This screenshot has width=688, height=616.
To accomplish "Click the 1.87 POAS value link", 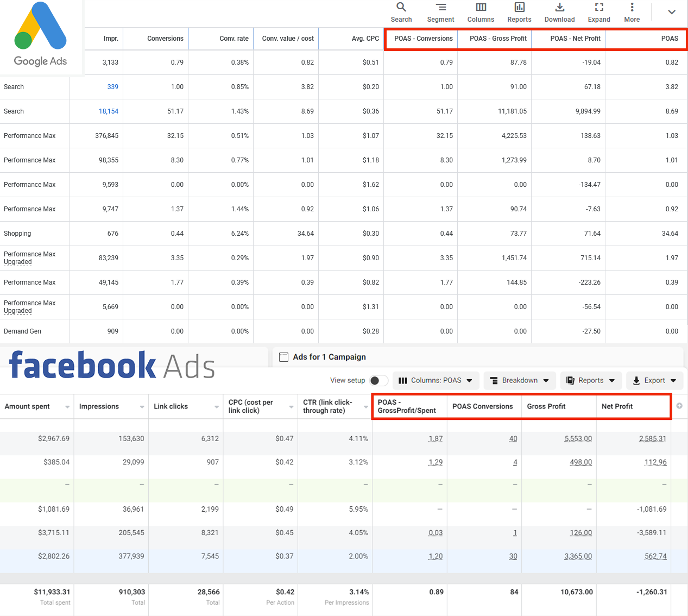I will click(435, 439).
